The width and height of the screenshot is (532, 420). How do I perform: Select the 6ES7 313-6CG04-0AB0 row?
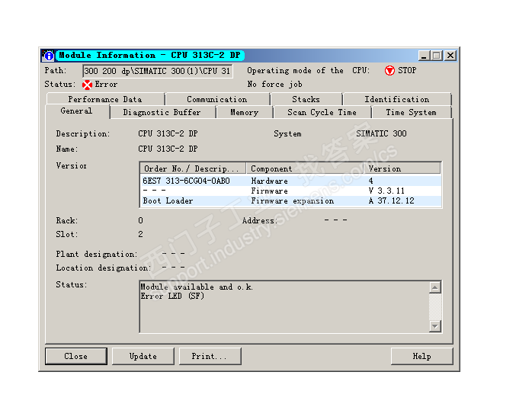[x=290, y=181]
